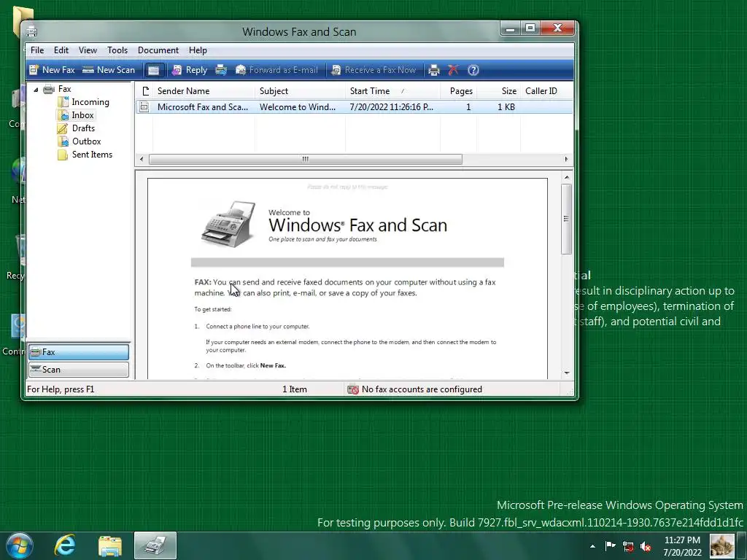Sort by Pages column header
The height and width of the screenshot is (560, 747).
(x=458, y=91)
